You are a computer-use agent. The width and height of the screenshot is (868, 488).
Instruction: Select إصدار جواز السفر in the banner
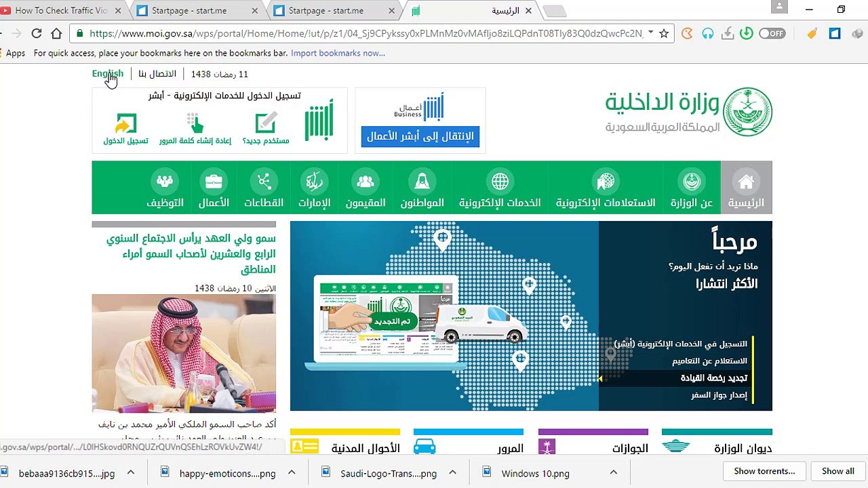pos(719,395)
